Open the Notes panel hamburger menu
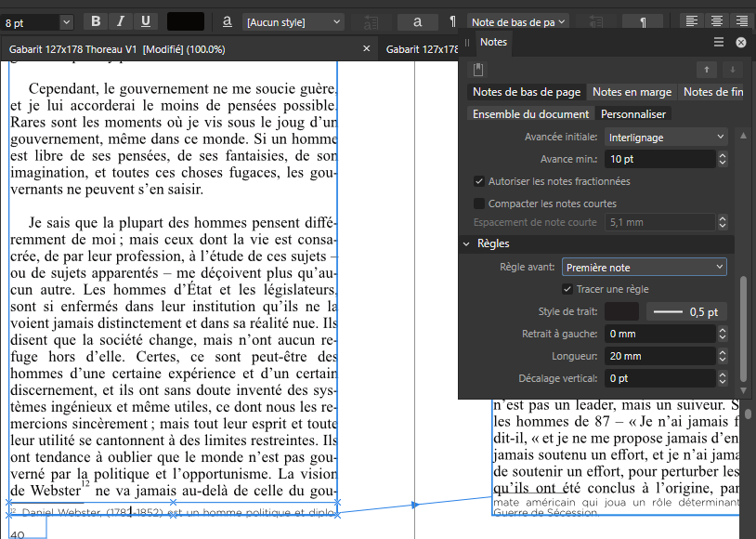The image size is (756, 539). click(719, 42)
